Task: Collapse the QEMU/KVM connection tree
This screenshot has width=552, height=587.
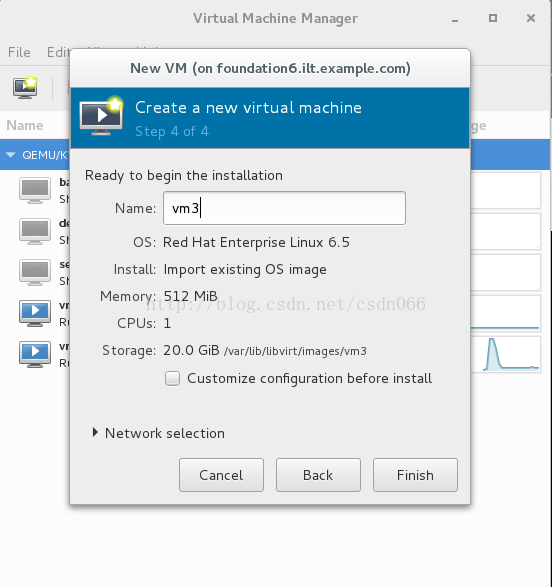Action: coord(11,155)
